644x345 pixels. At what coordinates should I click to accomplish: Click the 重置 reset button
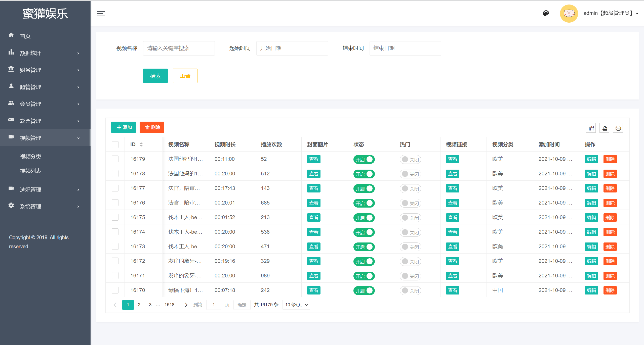point(185,76)
